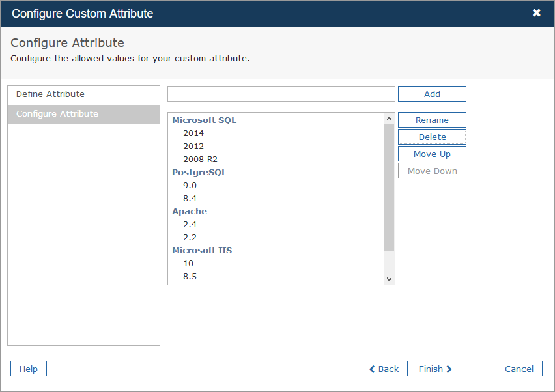Viewport: 555px width, 392px height.
Task: Click the list scrollbar down arrow
Action: pyautogui.click(x=389, y=279)
